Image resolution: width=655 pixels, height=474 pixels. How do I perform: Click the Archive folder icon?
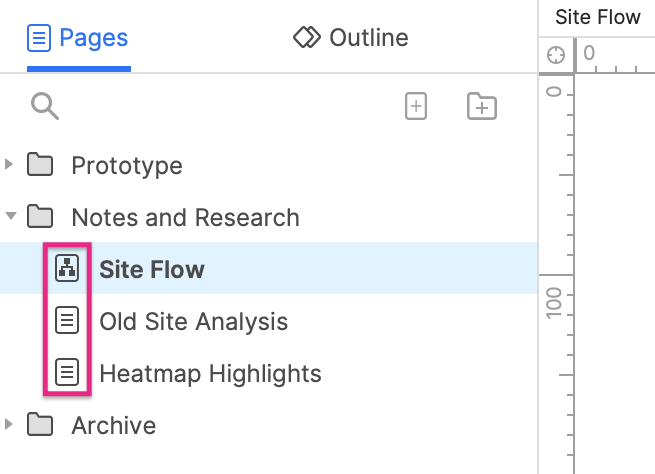40,425
